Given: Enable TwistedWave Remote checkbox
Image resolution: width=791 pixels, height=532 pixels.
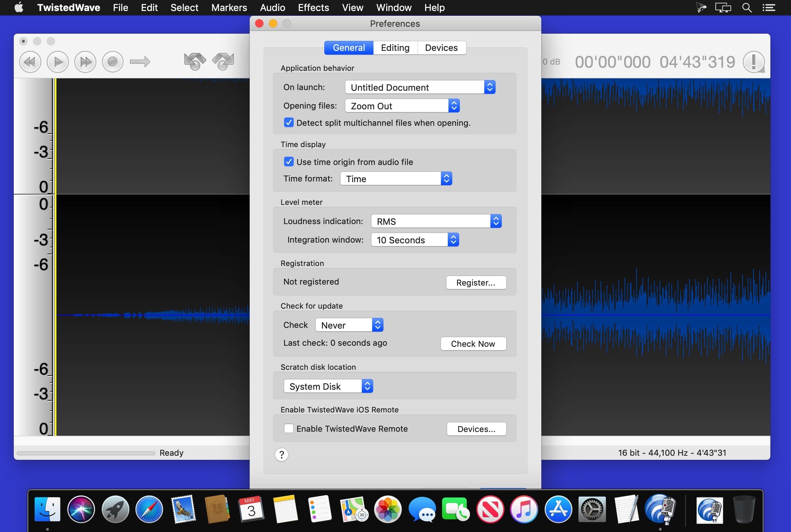Looking at the screenshot, I should pyautogui.click(x=289, y=429).
